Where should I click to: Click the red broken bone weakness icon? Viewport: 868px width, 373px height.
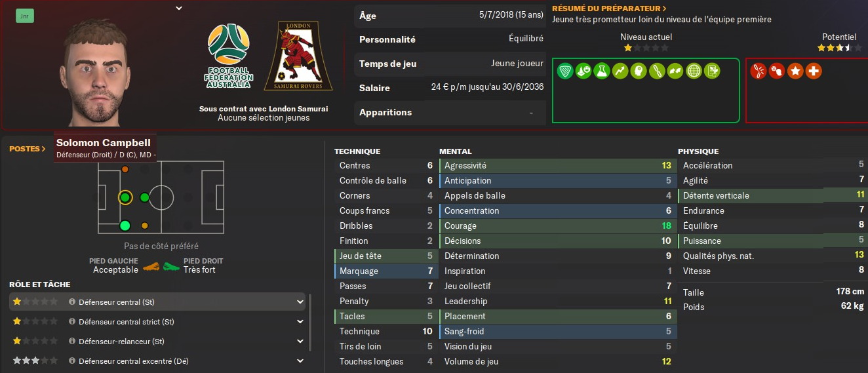[759, 71]
